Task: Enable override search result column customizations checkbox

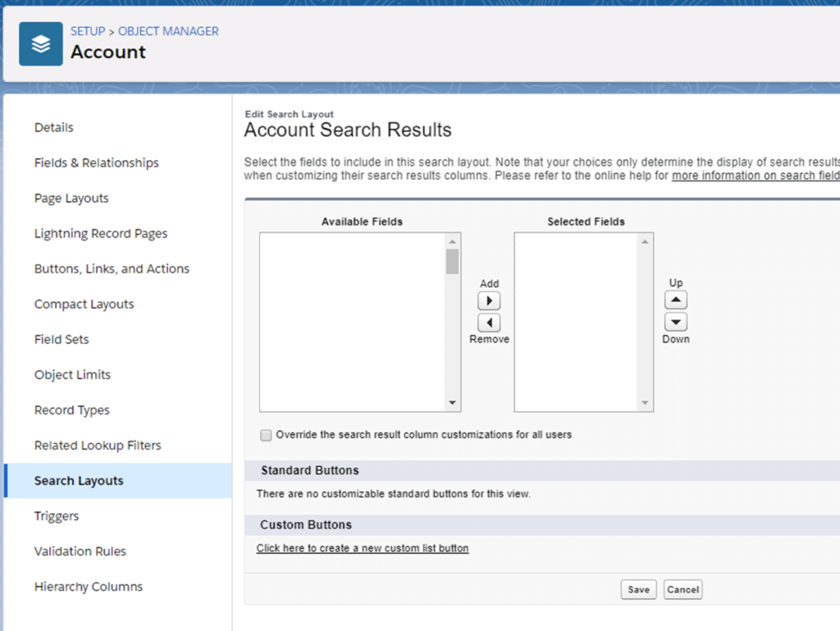Action: point(266,435)
